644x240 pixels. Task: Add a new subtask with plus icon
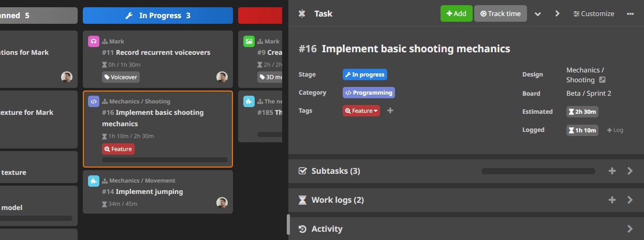coord(612,171)
